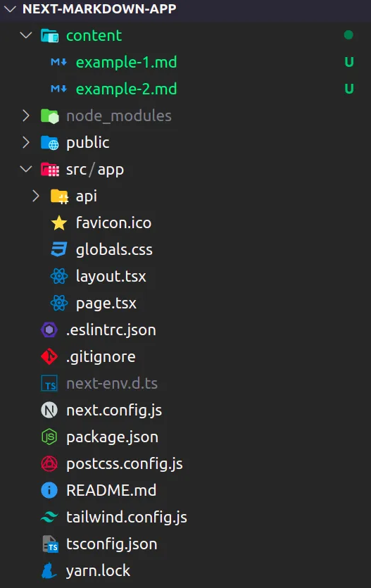Viewport: 371px width, 588px height.
Task: Click the yarn cat icon next to yarn.lock
Action: (49, 571)
